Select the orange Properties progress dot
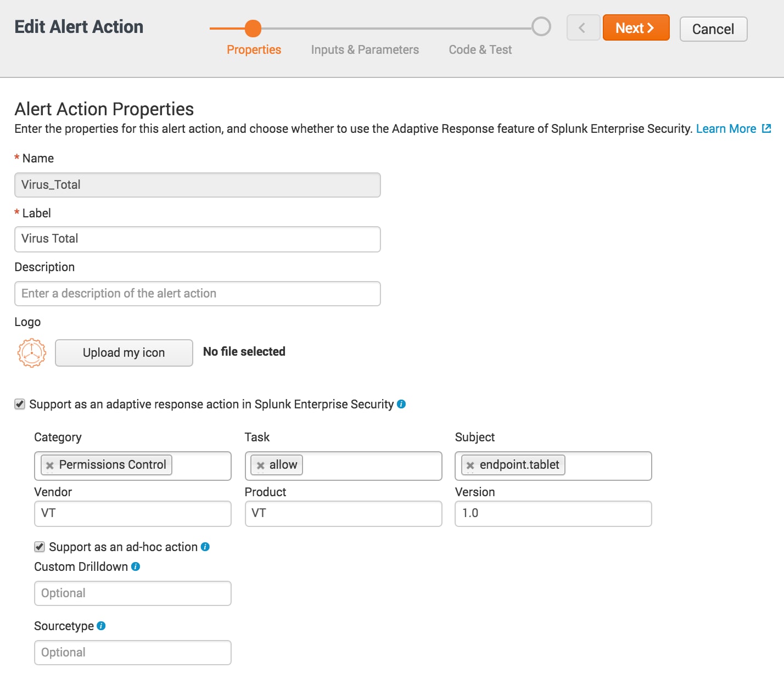This screenshot has height=696, width=784. [x=253, y=28]
